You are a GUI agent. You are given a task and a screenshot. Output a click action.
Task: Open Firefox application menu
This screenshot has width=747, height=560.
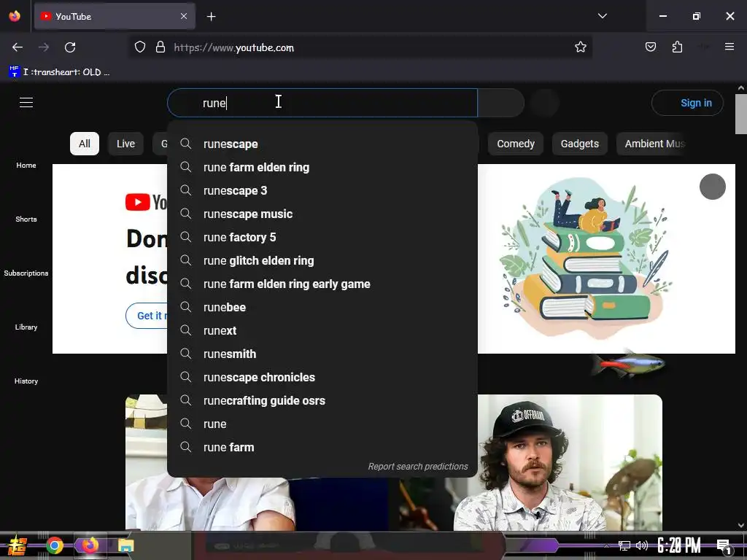729,47
